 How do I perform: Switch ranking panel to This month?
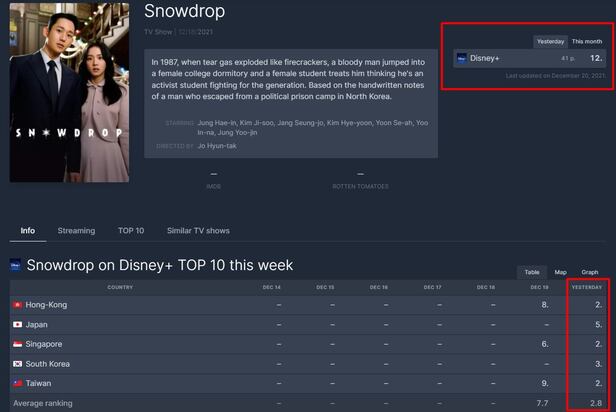[587, 41]
